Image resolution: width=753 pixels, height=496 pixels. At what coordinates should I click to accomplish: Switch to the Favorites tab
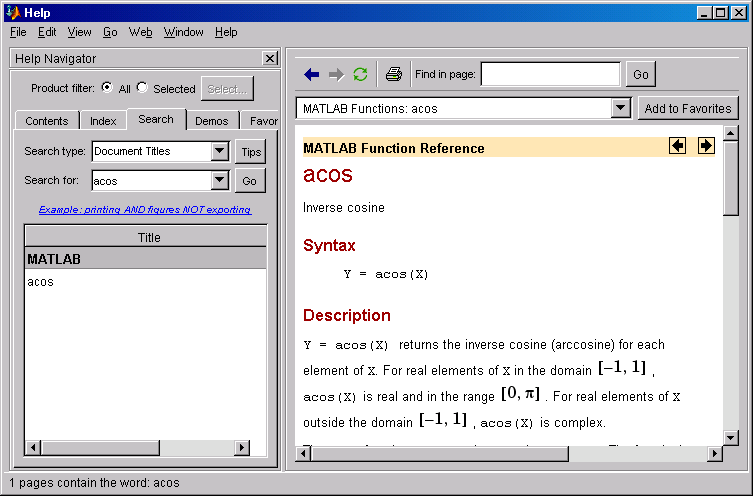point(260,121)
